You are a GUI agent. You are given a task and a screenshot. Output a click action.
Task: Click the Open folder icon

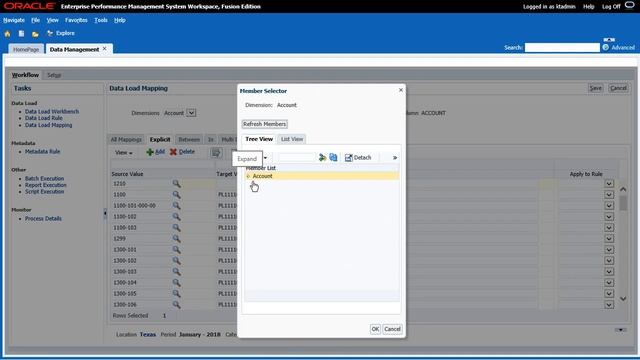pyautogui.click(x=35, y=34)
